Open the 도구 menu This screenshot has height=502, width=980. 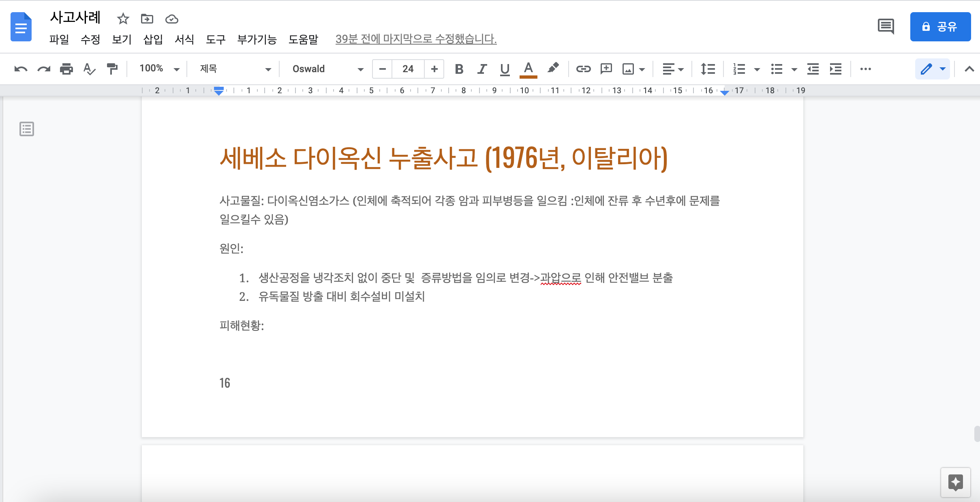[x=216, y=39]
